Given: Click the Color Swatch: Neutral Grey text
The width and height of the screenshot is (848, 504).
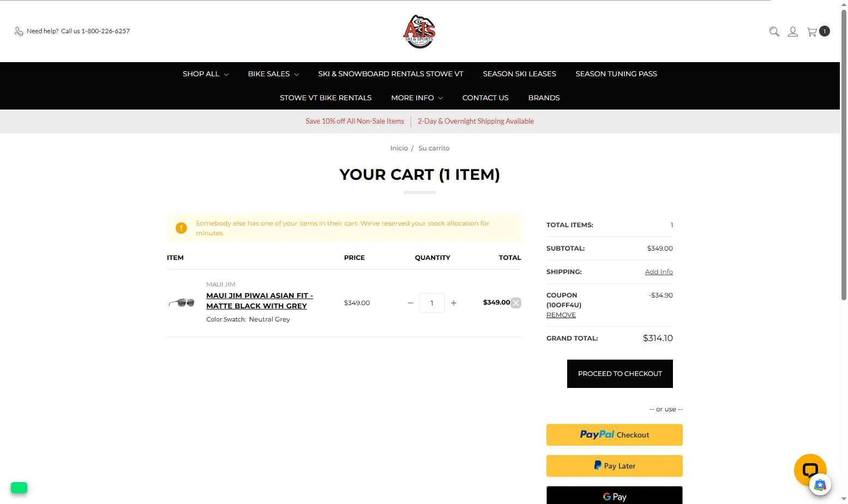Looking at the screenshot, I should [248, 319].
